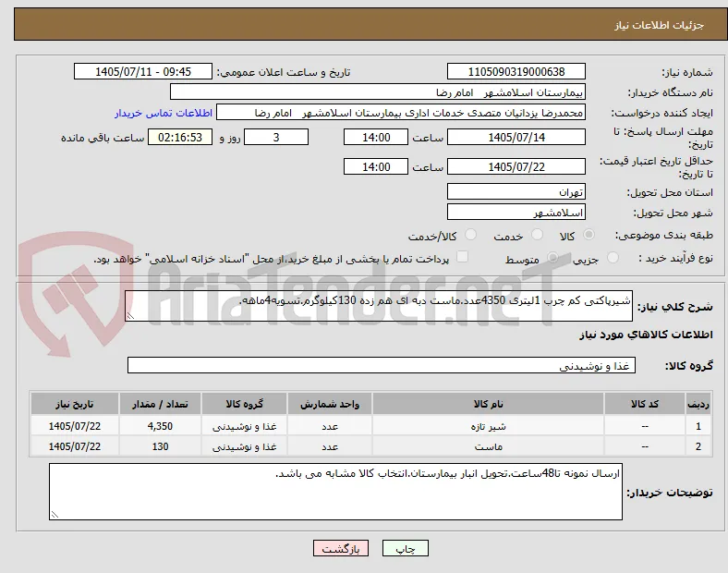Click the تاریخ نیاز column header
The height and width of the screenshot is (573, 728).
click(74, 404)
